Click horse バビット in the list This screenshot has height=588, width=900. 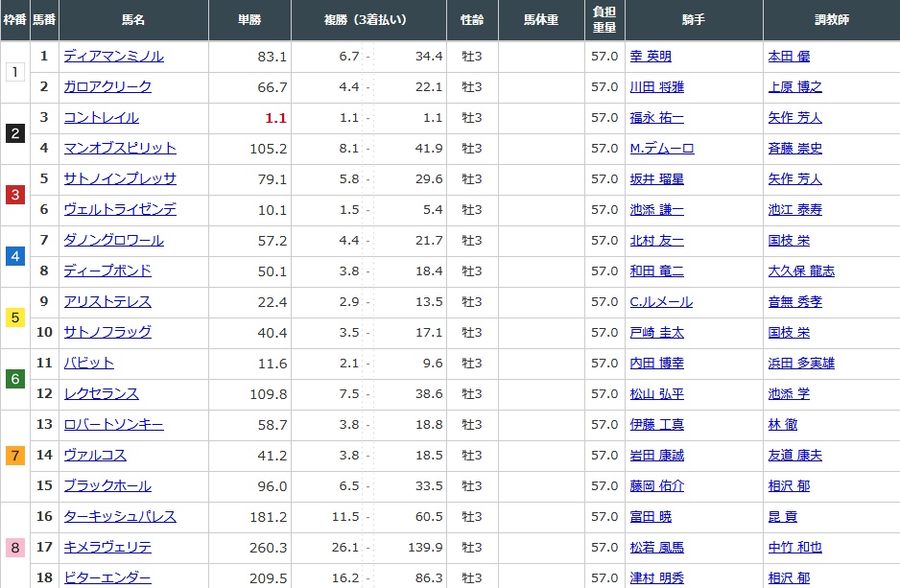click(x=88, y=364)
